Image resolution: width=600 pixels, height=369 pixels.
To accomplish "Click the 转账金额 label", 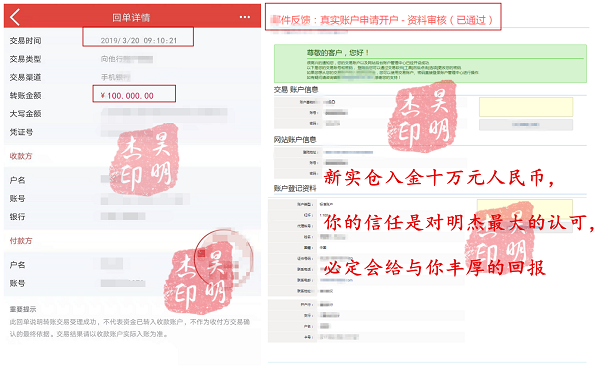I will point(25,96).
